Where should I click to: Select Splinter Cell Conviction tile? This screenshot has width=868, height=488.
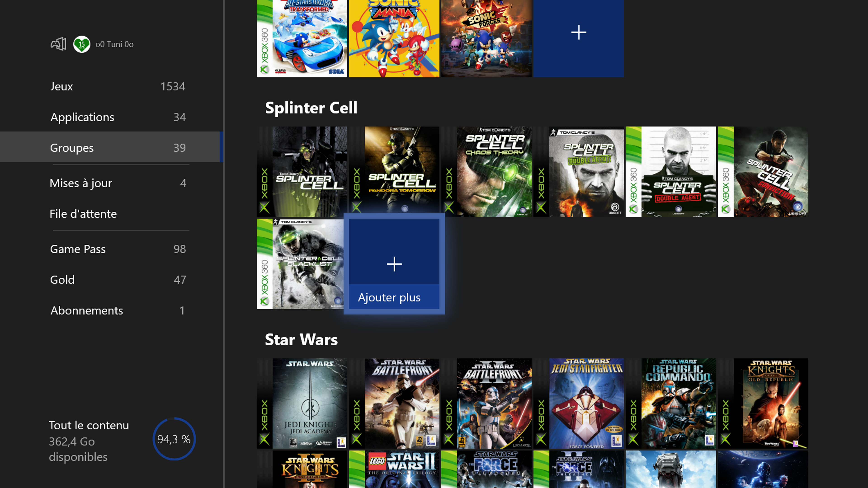pos(763,172)
